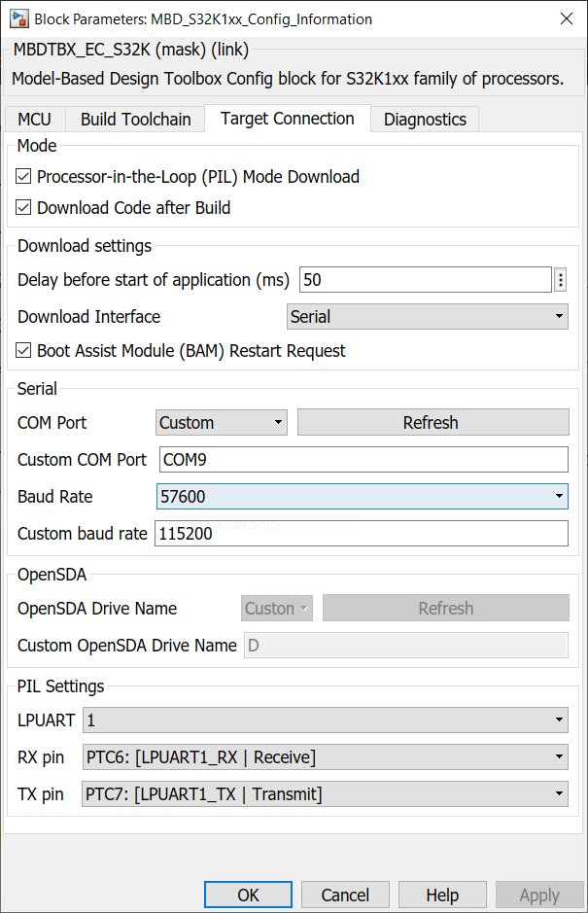The image size is (588, 913).
Task: Uncheck Download Code after Build
Action: [25, 208]
